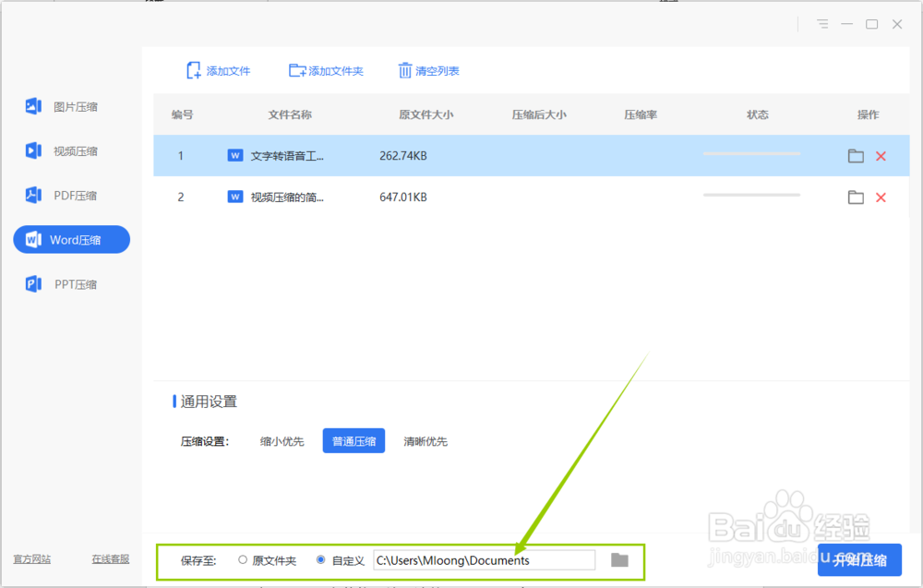
Task: Click the 清空列表 trash icon
Action: pyautogui.click(x=406, y=70)
